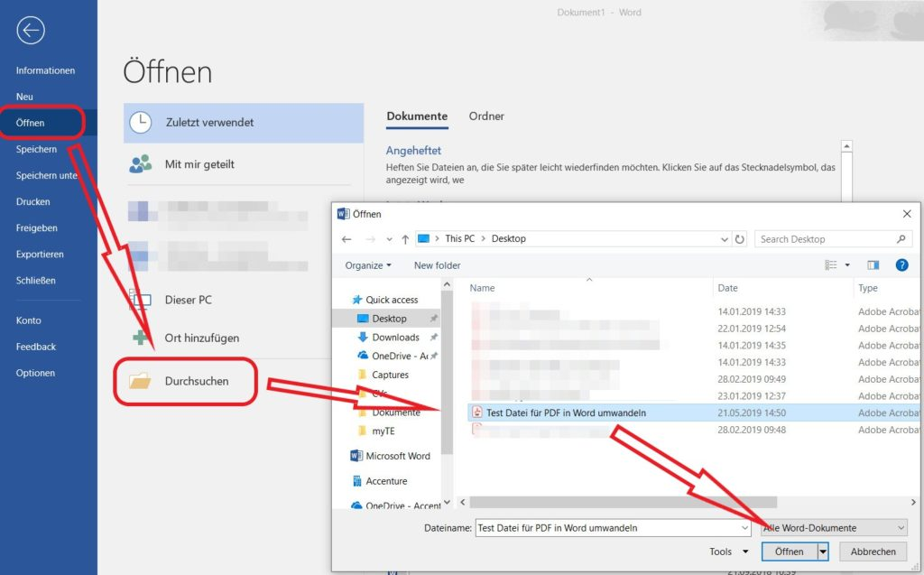Switch to the Ordner tab

coord(486,116)
